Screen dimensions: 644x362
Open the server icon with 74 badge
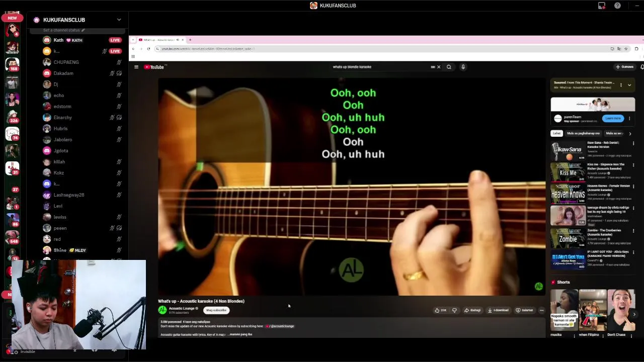tap(12, 133)
